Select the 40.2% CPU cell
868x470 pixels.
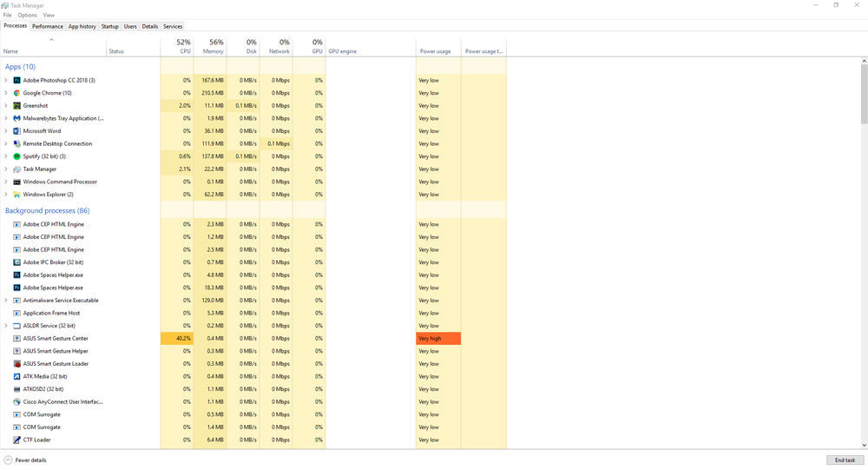[176, 339]
